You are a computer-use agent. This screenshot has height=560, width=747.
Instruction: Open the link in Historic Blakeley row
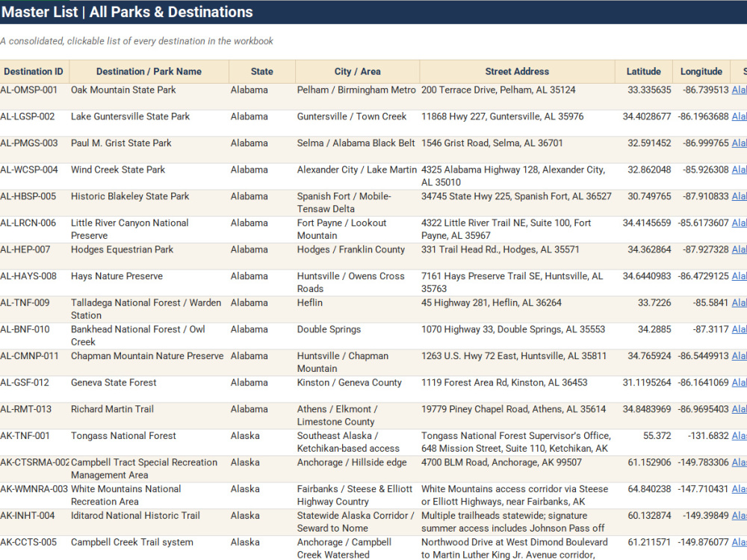pos(739,196)
